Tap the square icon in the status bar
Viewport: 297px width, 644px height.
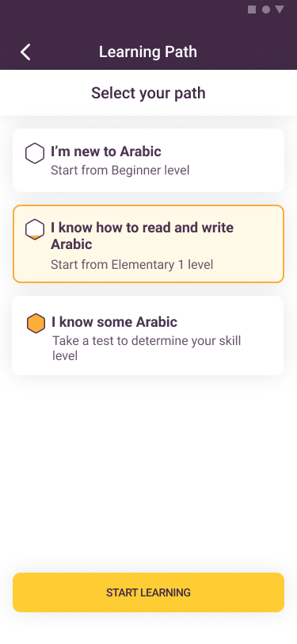click(x=252, y=10)
